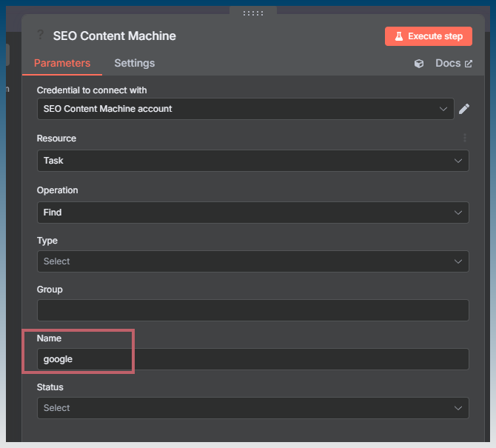Open the Docs link
The width and height of the screenshot is (496, 448).
click(448, 63)
